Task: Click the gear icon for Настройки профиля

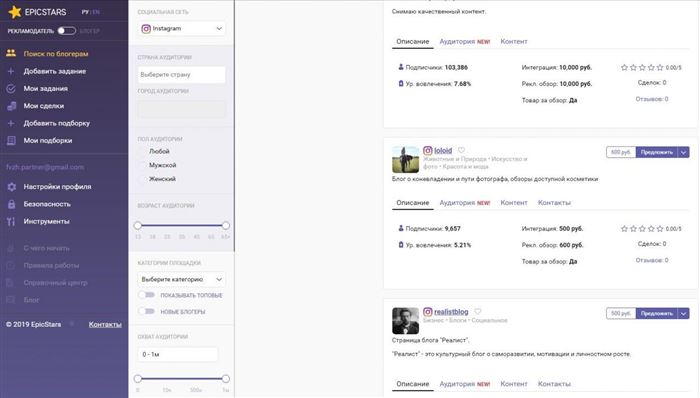Action: click(11, 187)
